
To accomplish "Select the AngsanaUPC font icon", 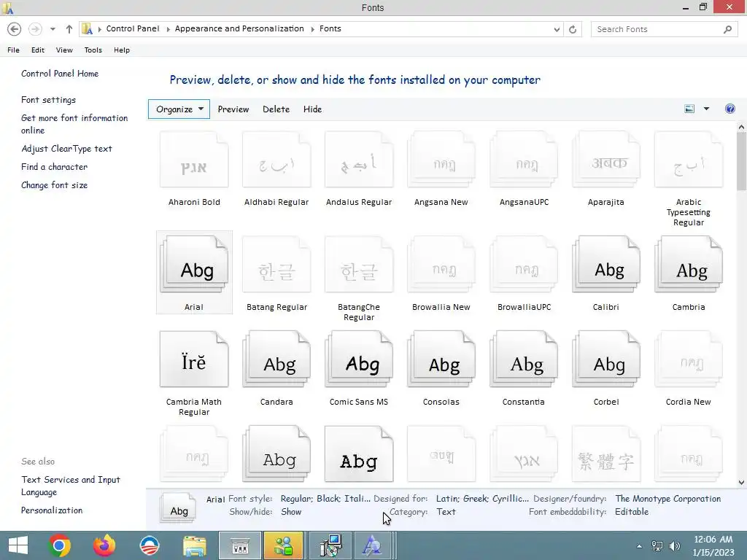I will (x=524, y=160).
